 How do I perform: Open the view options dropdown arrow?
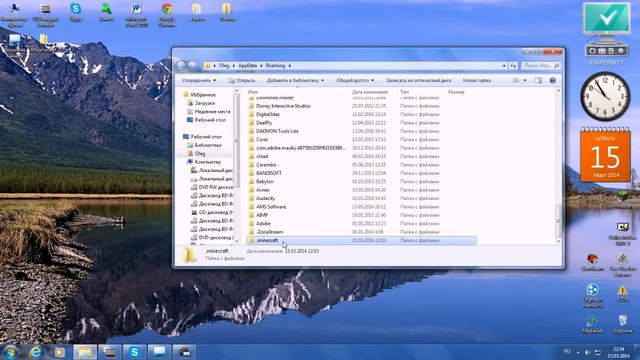click(525, 80)
